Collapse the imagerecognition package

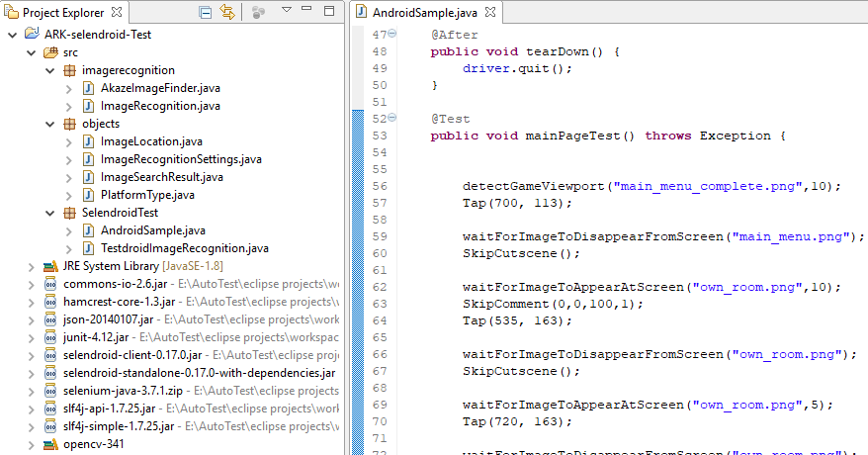point(49,71)
